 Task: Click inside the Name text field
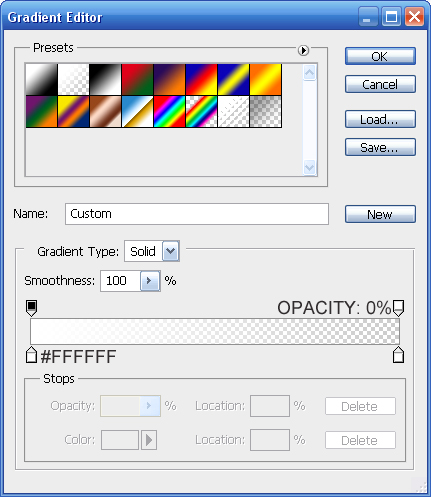[x=197, y=214]
